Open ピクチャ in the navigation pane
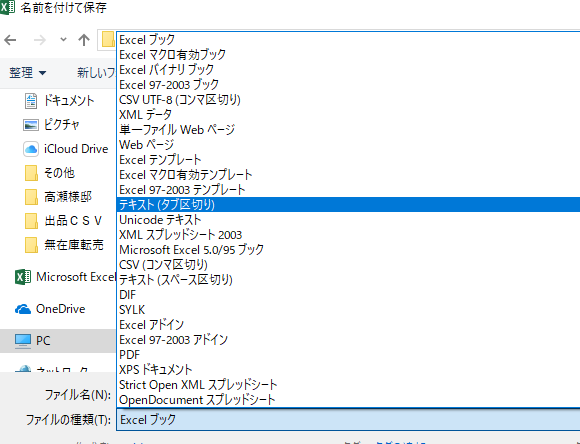This screenshot has height=444, width=580. point(61,125)
